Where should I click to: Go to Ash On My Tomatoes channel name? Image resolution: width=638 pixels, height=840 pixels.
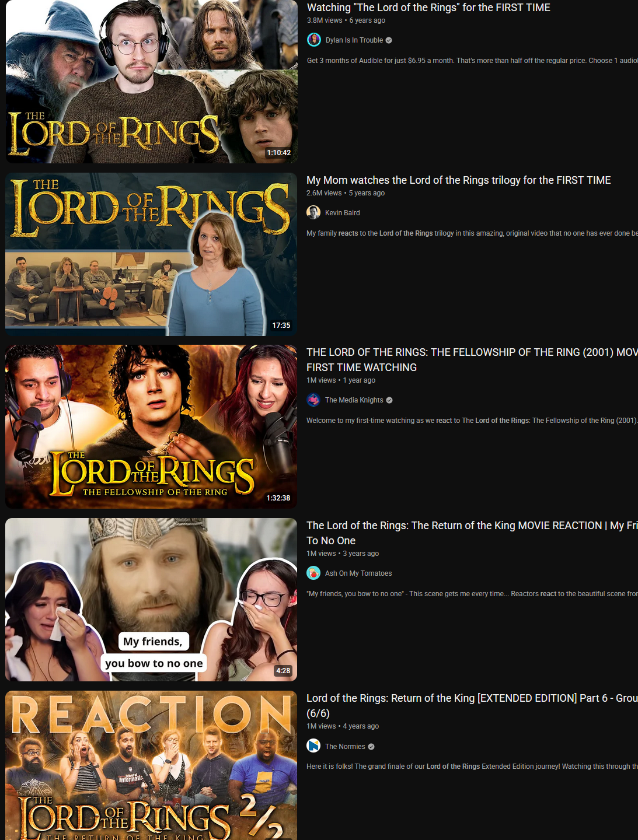click(358, 573)
